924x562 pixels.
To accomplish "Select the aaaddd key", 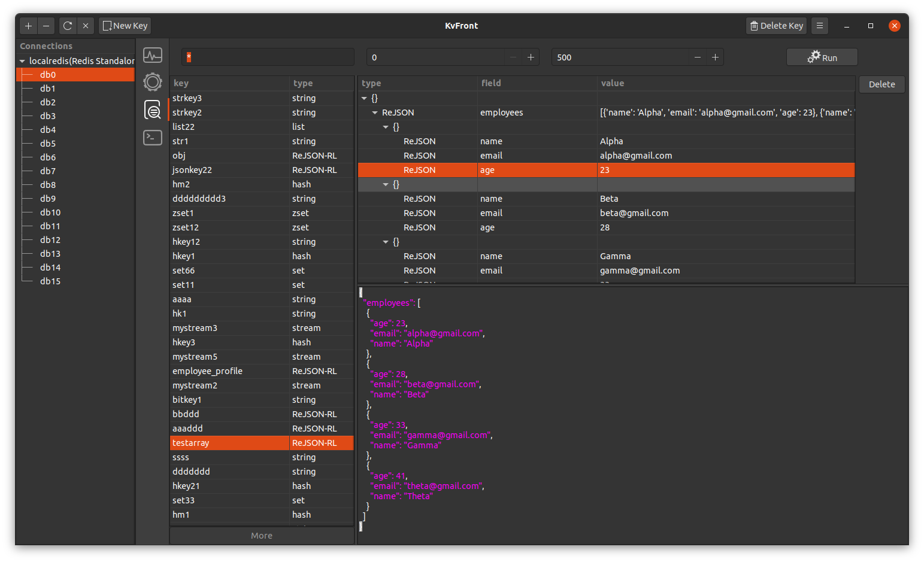I will (x=262, y=429).
